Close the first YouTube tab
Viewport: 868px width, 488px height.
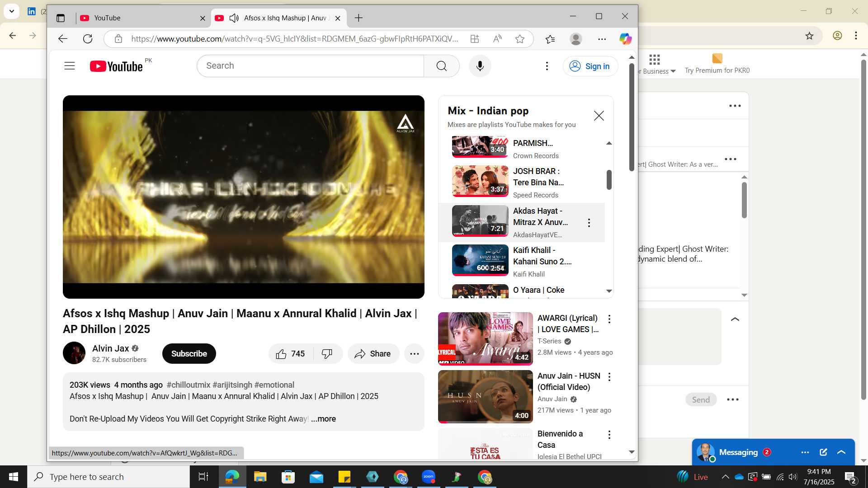point(203,18)
